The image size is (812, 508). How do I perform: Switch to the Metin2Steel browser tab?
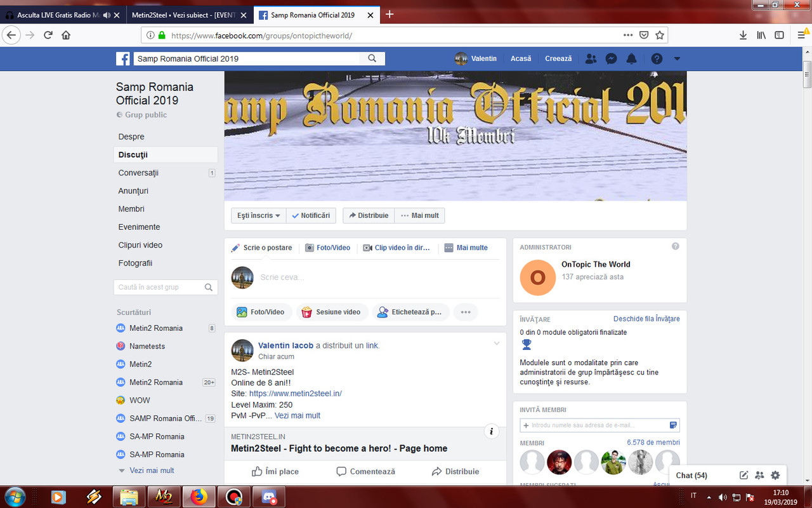[x=184, y=15]
